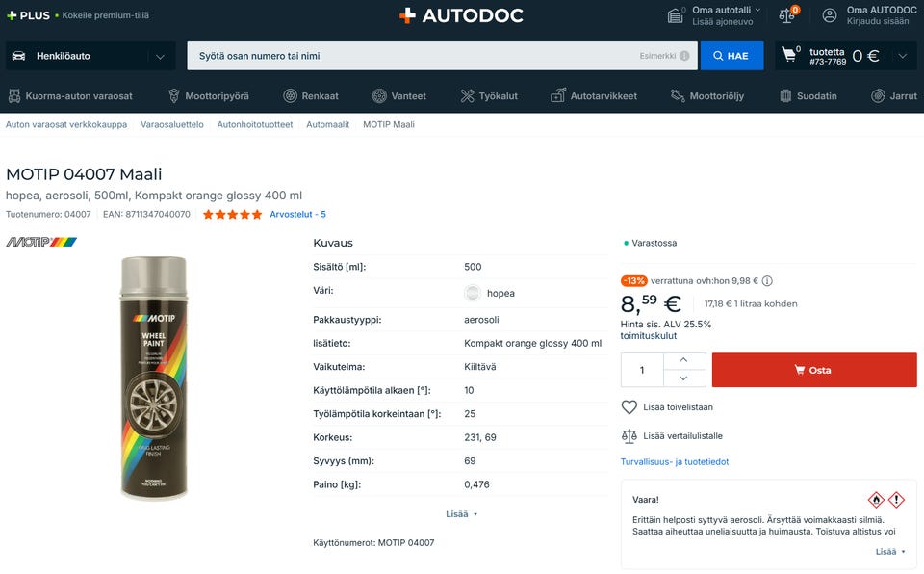This screenshot has width=924, height=574.
Task: Open the Renkaat menu category
Action: pos(311,95)
